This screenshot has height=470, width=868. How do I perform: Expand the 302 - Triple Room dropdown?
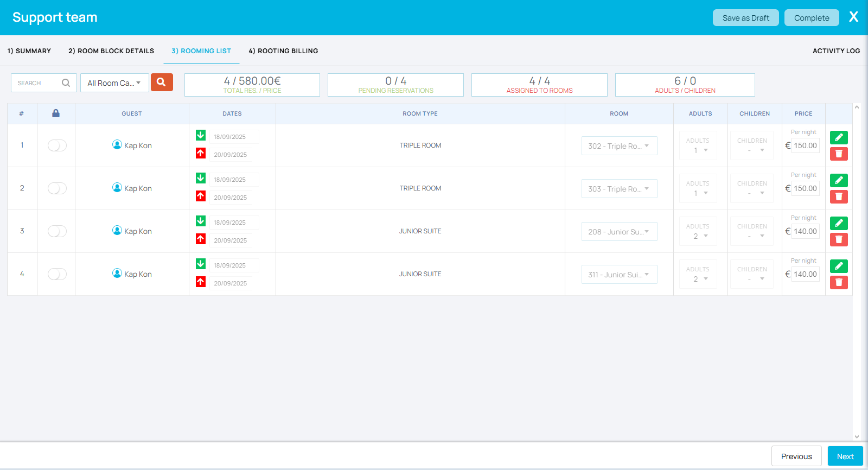[x=619, y=146]
